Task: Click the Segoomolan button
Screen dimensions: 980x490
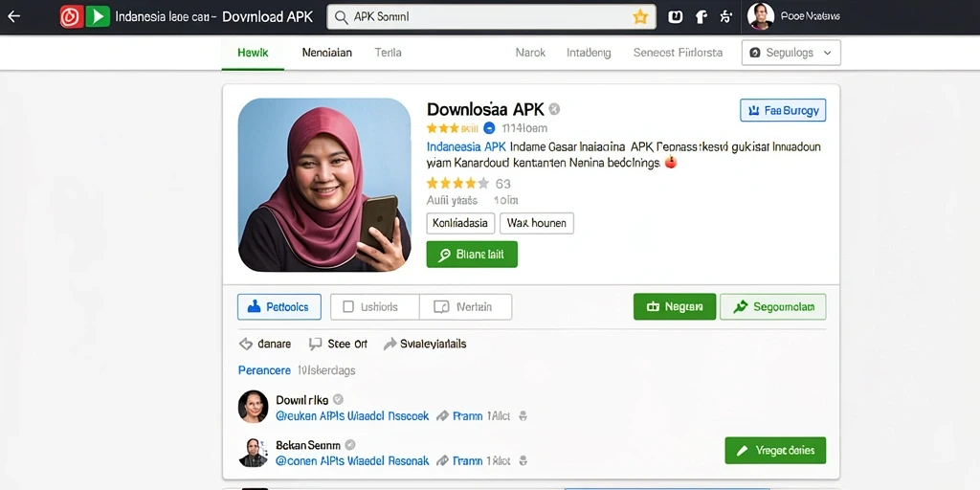Action: coord(773,307)
